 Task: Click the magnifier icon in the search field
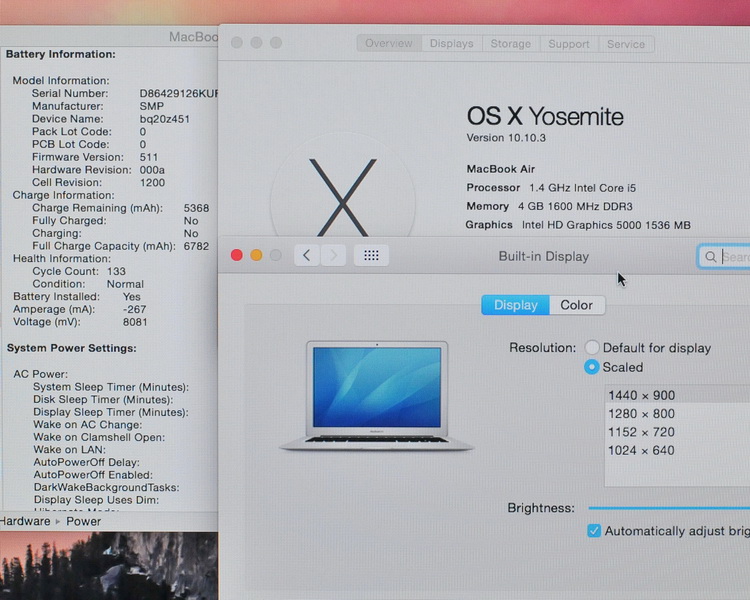(x=711, y=257)
